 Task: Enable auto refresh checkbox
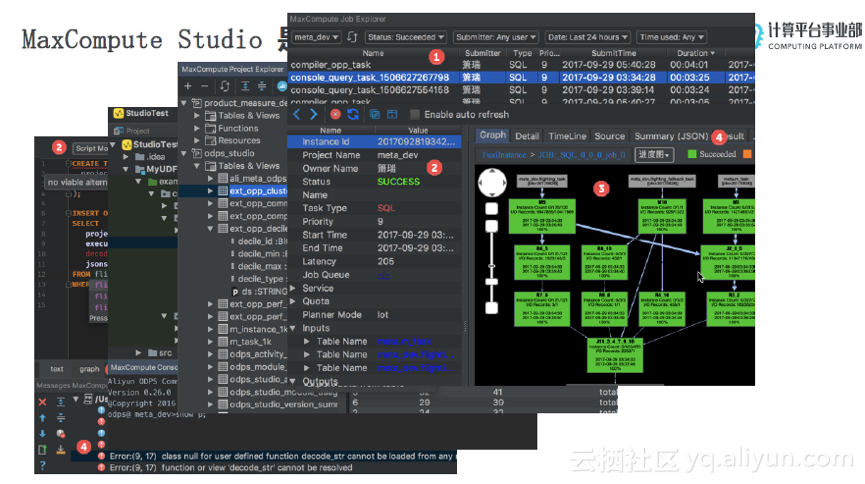415,114
